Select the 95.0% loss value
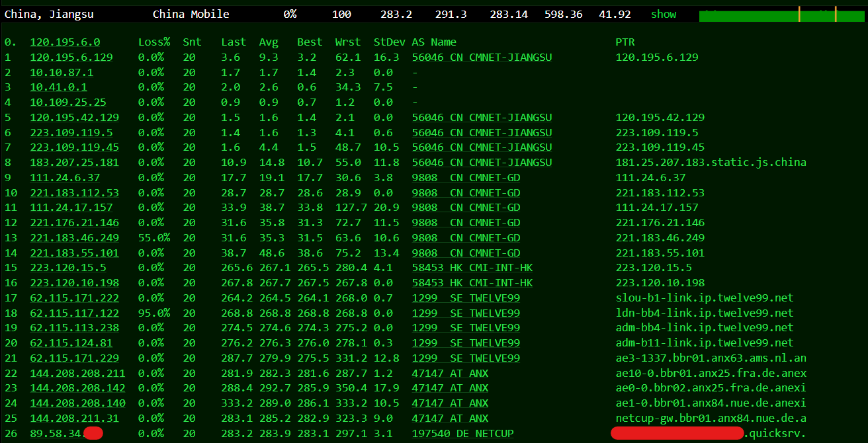868x443 pixels. 154,313
